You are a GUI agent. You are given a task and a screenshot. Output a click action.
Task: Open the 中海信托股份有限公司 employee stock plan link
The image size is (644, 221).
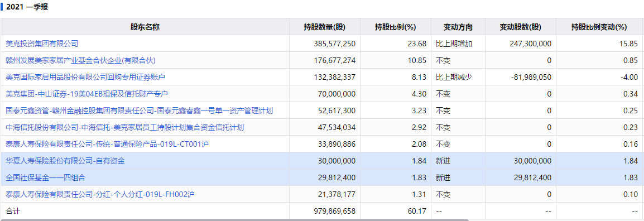[125, 127]
